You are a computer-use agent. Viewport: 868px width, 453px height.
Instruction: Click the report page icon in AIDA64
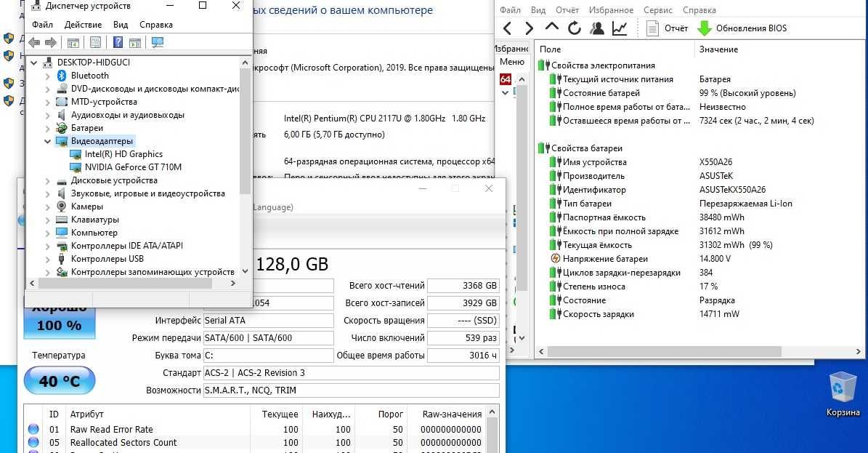[653, 28]
